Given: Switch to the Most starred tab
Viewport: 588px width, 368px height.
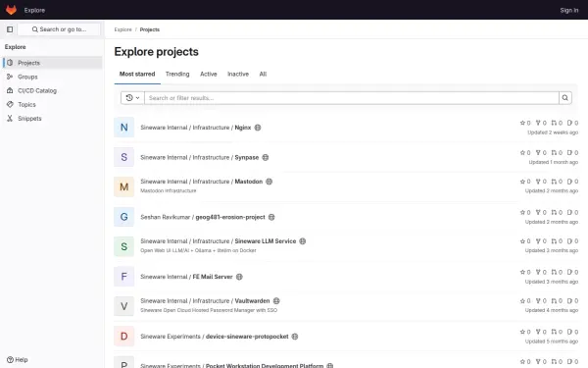Looking at the screenshot, I should [137, 74].
